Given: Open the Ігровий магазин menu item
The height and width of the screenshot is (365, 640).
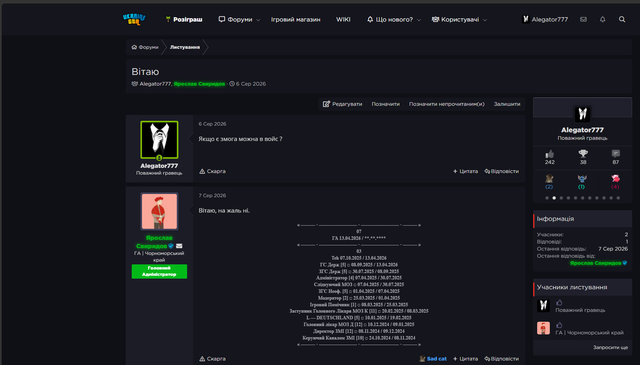Looking at the screenshot, I should click(x=296, y=19).
